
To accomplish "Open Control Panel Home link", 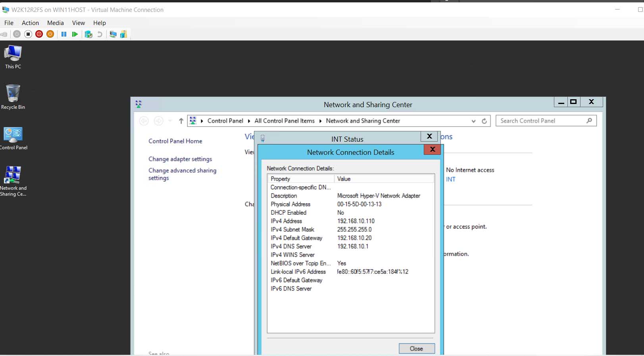I will (x=175, y=141).
